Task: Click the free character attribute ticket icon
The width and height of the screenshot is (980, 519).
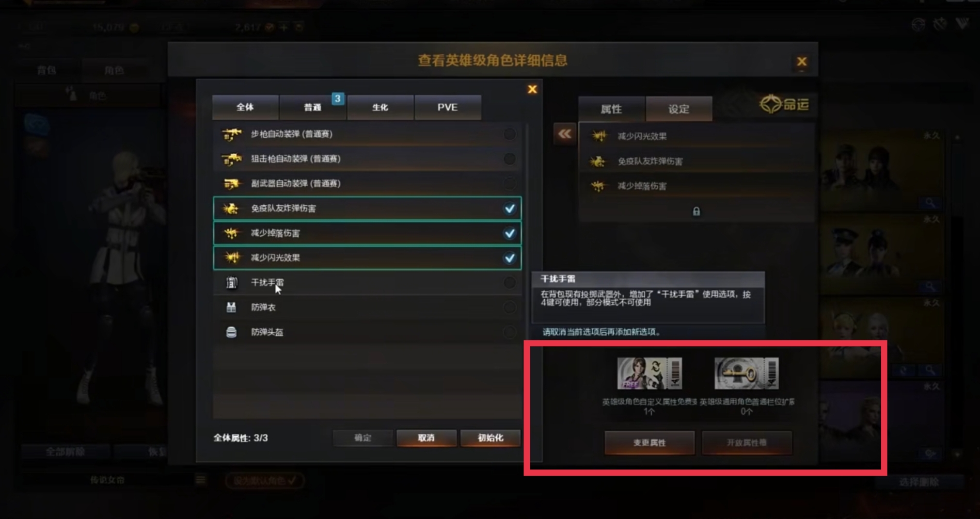Action: (x=649, y=373)
